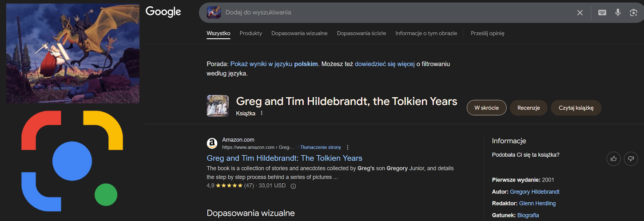
Task: Open the info icon next to 33,01 USD
Action: click(293, 186)
